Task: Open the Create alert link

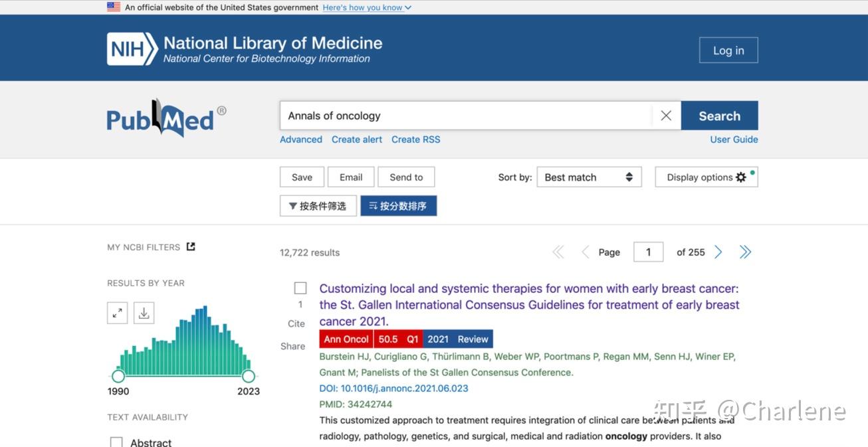Action: tap(356, 139)
